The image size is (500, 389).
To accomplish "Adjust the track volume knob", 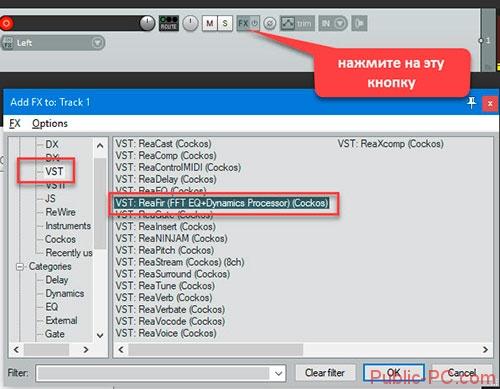I will click(147, 23).
